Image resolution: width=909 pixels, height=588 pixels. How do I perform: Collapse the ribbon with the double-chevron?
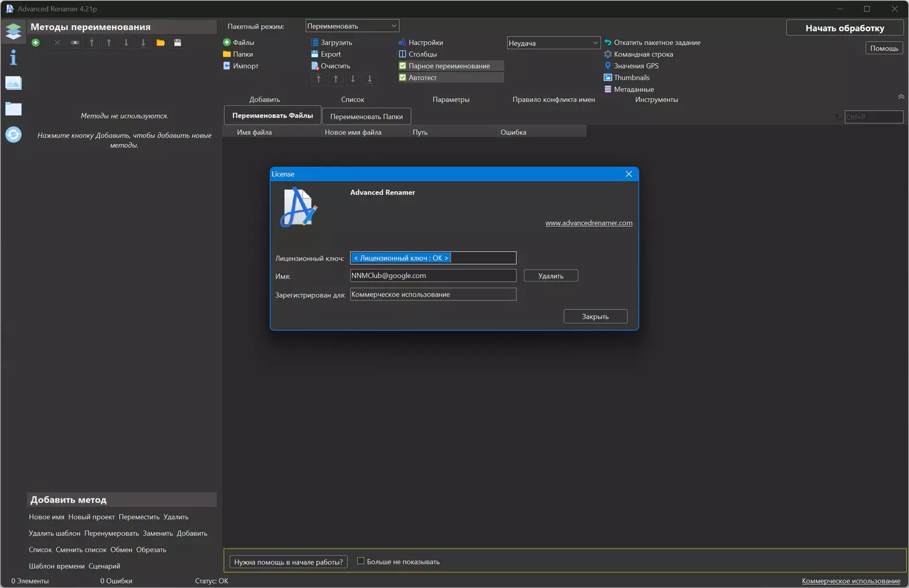[x=901, y=97]
